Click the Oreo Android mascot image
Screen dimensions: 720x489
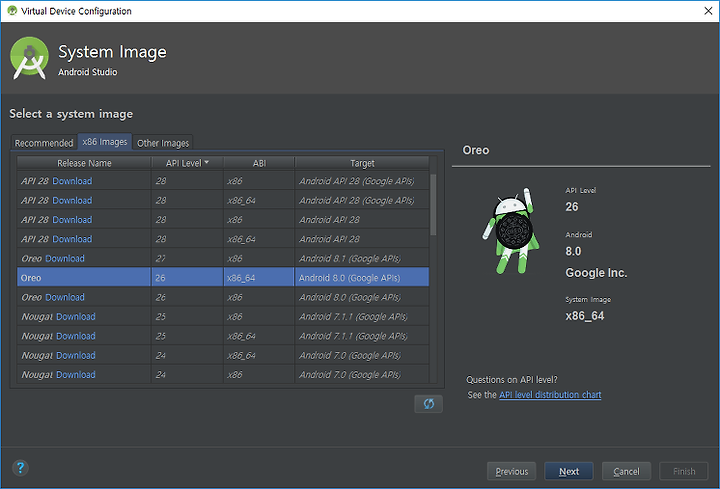[x=509, y=230]
